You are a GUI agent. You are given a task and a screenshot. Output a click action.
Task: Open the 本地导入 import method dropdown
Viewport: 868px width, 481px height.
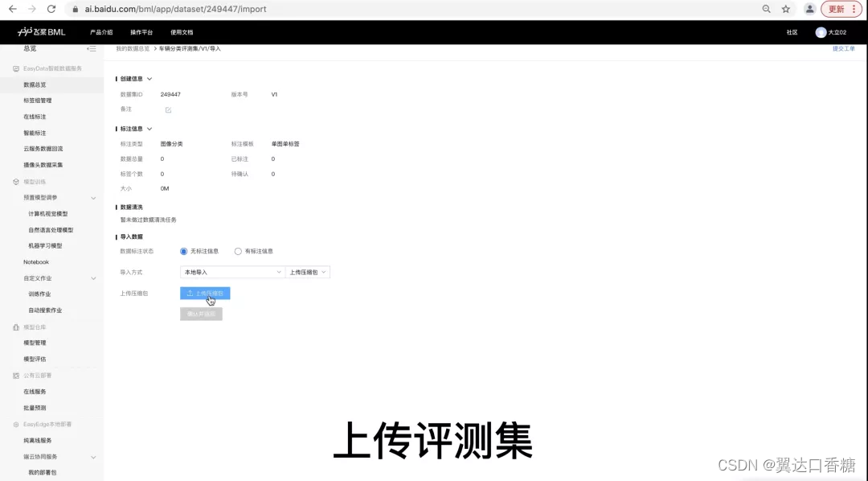point(231,272)
